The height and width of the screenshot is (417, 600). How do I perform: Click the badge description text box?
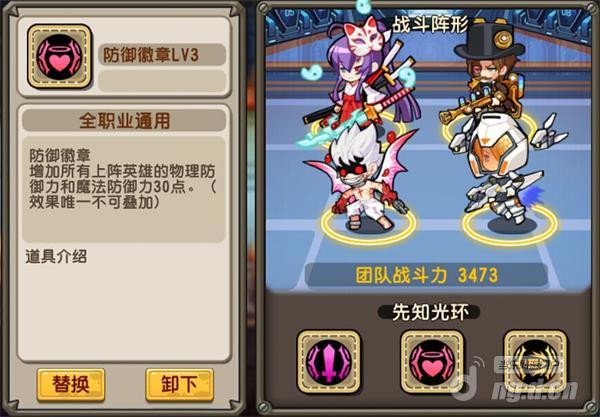pyautogui.click(x=124, y=189)
